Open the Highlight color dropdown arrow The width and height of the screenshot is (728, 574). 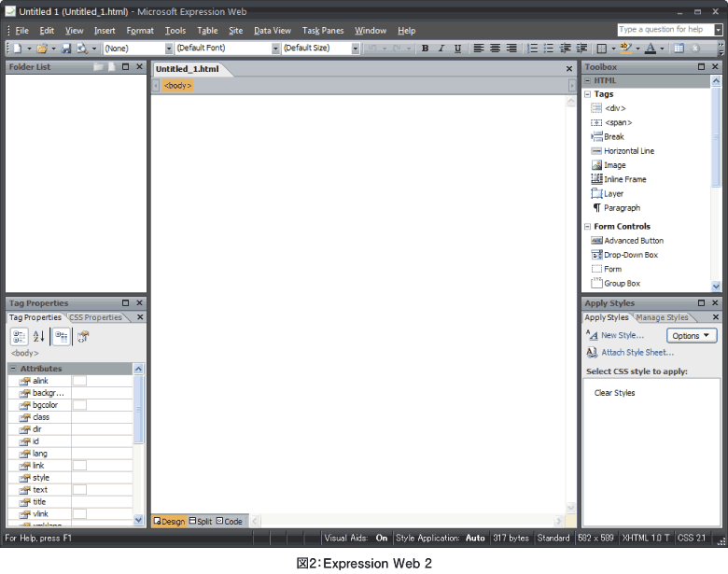637,49
